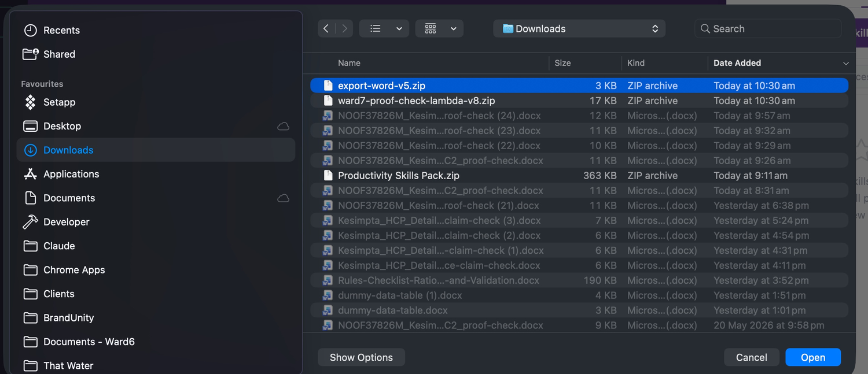Image resolution: width=868 pixels, height=374 pixels.
Task: Open the BrandUnity folder in sidebar
Action: click(x=156, y=318)
